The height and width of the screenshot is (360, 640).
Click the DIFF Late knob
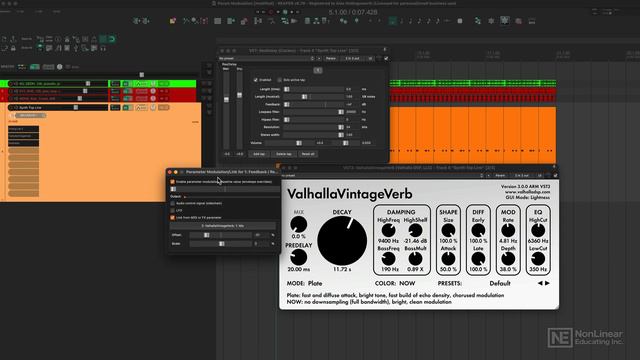(478, 258)
